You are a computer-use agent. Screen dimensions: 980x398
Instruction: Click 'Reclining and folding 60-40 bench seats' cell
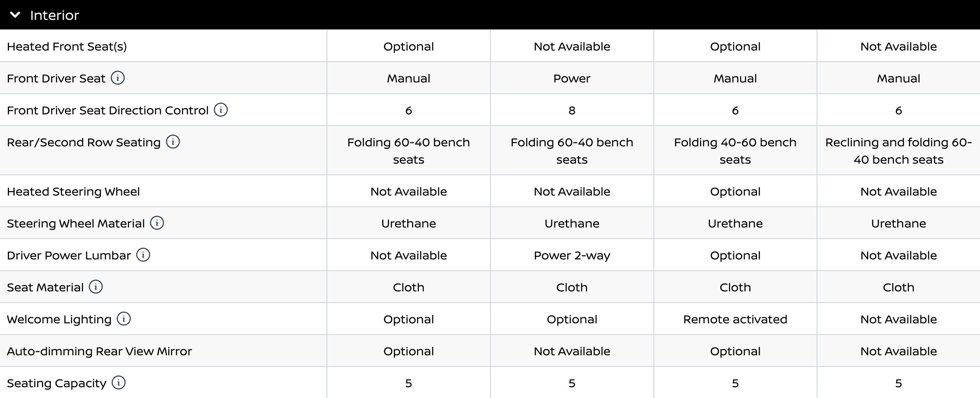(x=898, y=151)
